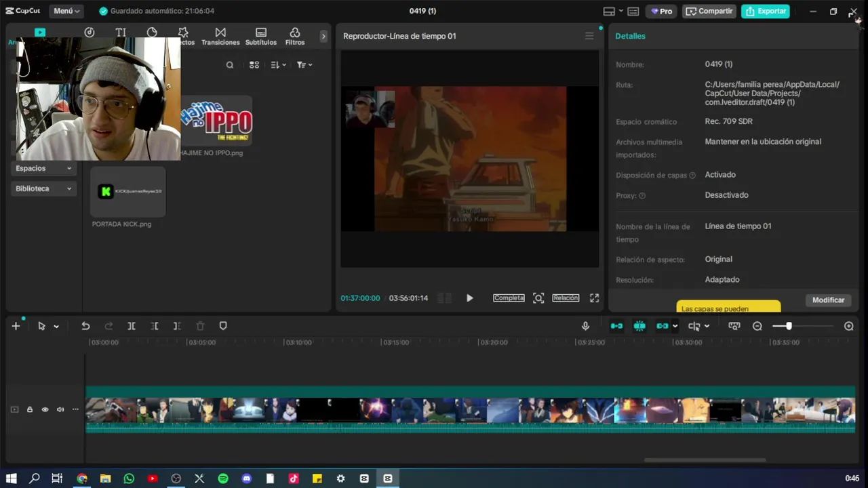This screenshot has height=488, width=868.
Task: Click the Modificar button
Action: coord(828,300)
